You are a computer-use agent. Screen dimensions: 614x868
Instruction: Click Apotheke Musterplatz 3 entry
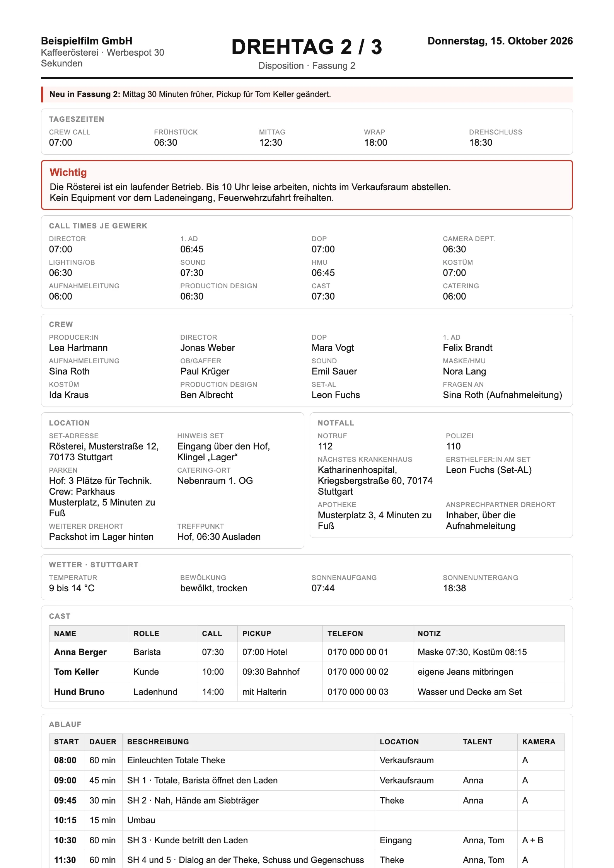click(x=375, y=521)
